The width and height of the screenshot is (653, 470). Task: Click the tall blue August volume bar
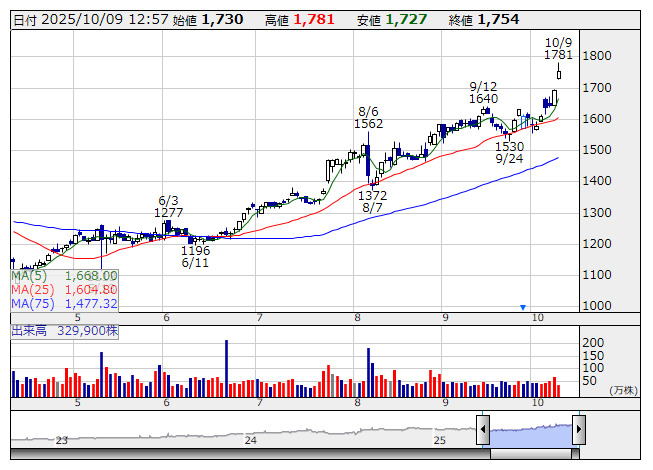click(x=369, y=373)
